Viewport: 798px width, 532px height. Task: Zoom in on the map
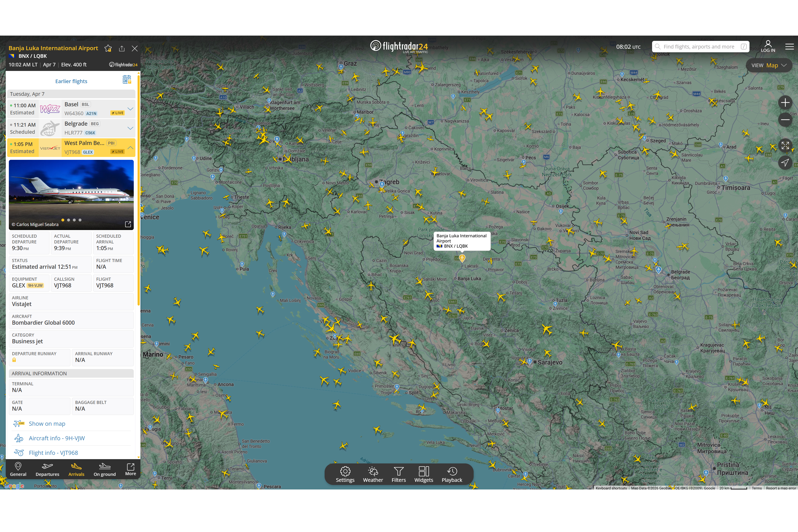click(785, 102)
